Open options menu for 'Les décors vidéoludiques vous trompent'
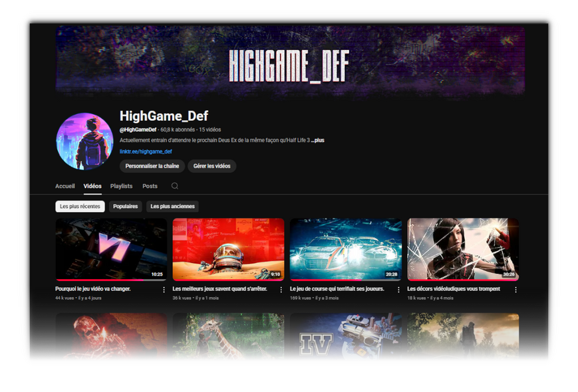This screenshot has height=392, width=578. click(515, 290)
